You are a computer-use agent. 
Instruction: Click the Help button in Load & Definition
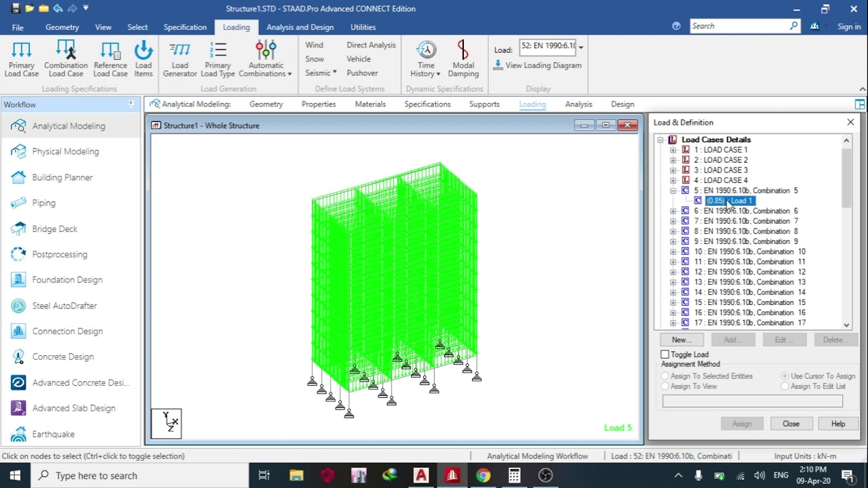tap(838, 424)
